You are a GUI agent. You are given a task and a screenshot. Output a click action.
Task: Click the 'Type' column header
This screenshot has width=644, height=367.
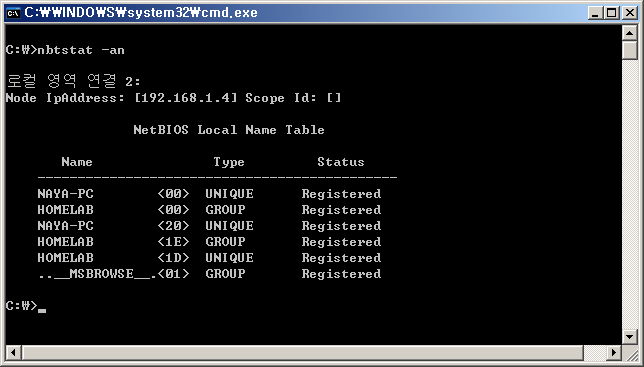229,162
